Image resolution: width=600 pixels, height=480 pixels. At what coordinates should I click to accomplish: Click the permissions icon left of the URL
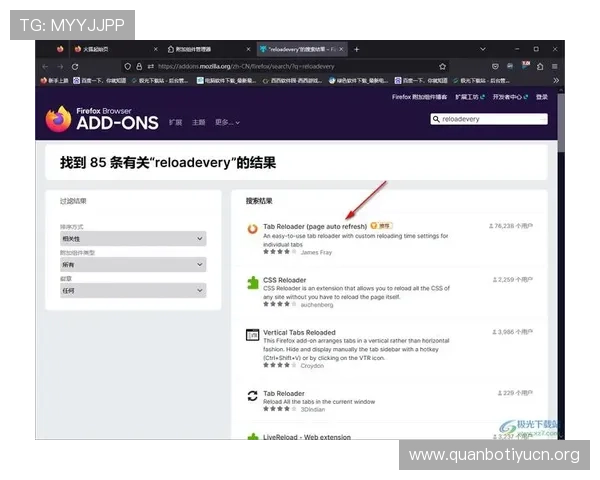tap(151, 67)
